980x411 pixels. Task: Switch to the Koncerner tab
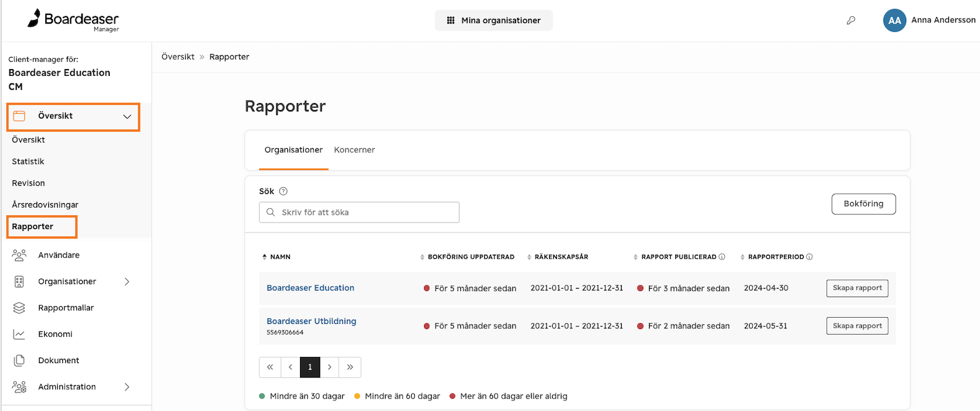point(355,150)
